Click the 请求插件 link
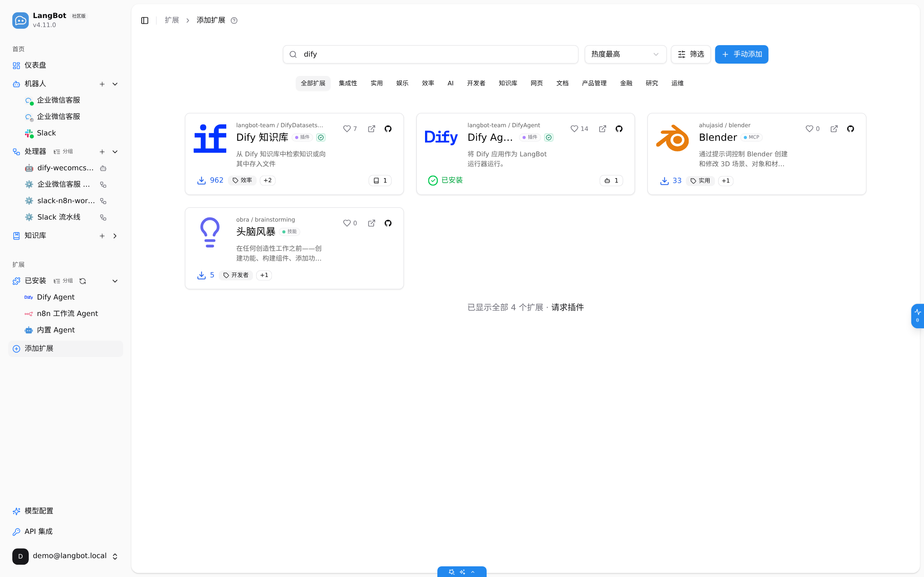 point(568,307)
